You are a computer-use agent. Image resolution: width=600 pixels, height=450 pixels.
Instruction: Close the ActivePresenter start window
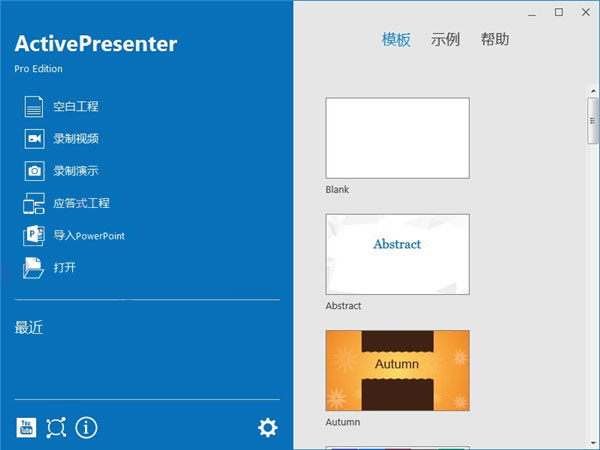point(585,12)
